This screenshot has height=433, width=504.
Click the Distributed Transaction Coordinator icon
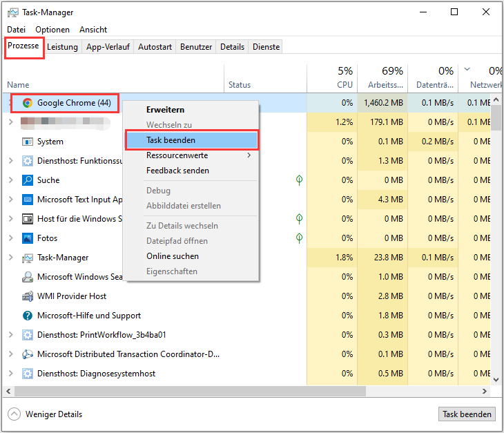coord(28,354)
